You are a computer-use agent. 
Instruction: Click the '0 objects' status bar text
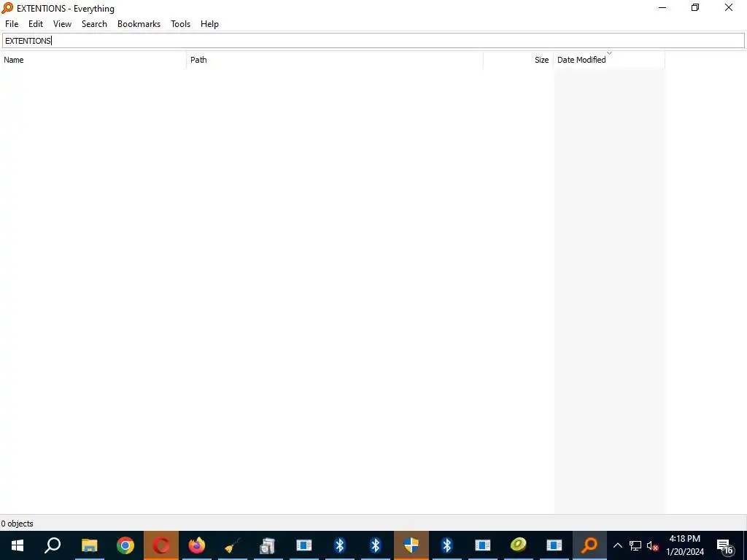[18, 524]
